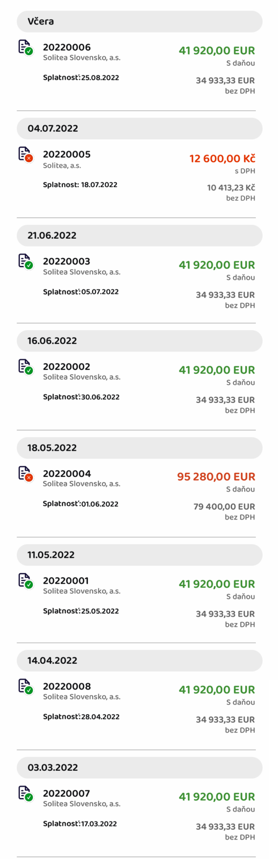Click document icon beside invoice 20220007
The height and width of the screenshot is (868, 278).
point(26,793)
